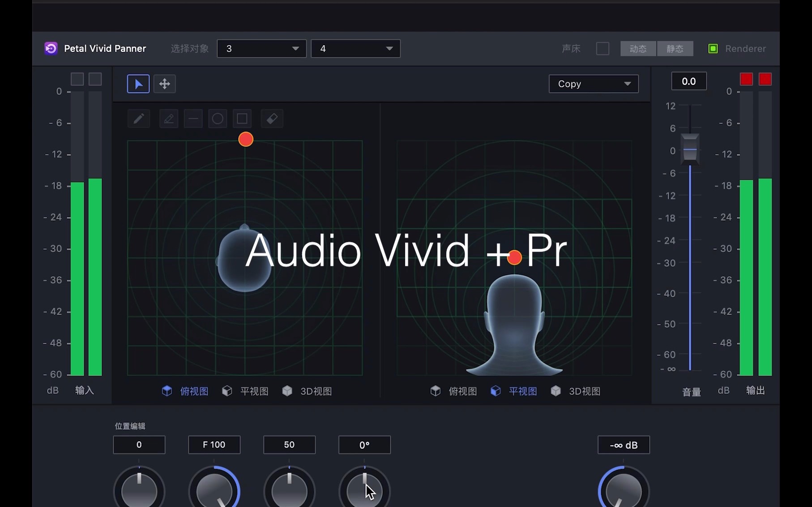
Task: Toggle the green Renderer indicator
Action: [x=713, y=48]
